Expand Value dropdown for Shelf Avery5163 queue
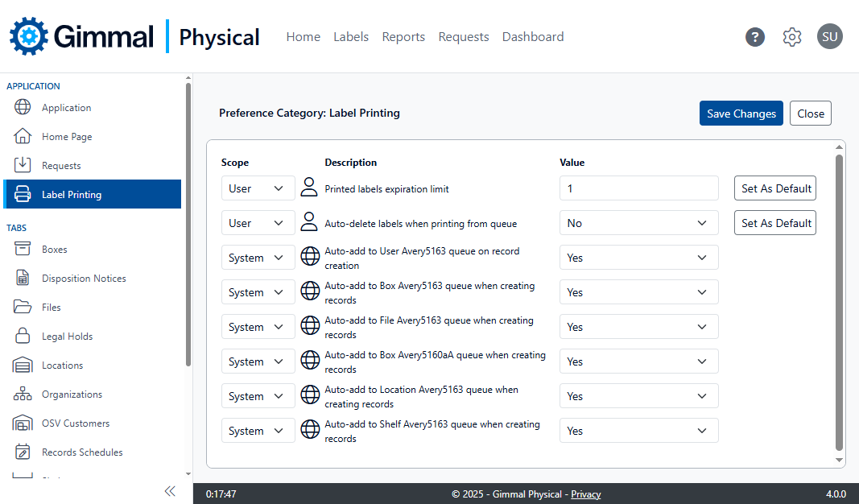Image resolution: width=859 pixels, height=504 pixels. coord(638,431)
